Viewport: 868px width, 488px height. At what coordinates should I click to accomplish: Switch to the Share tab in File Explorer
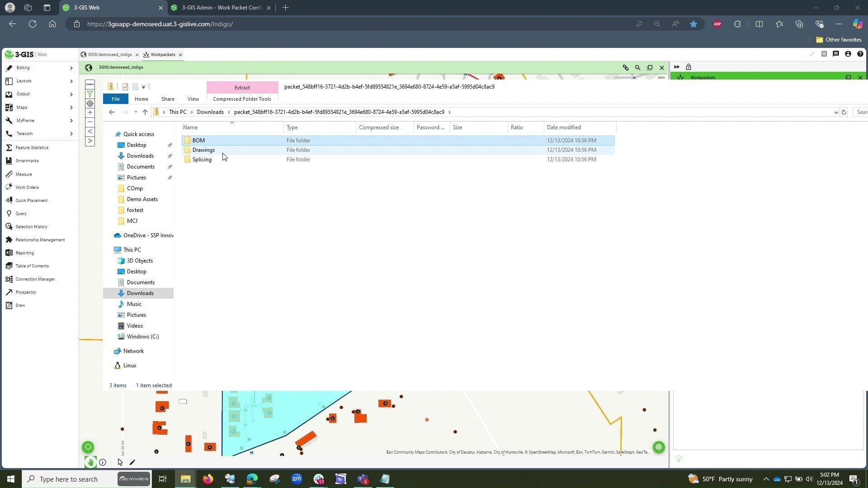pos(168,99)
